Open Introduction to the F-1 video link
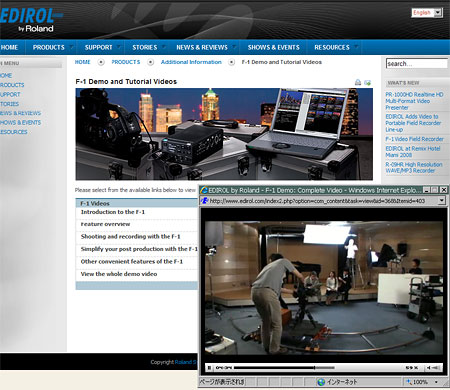Image resolution: width=450 pixels, height=390 pixels. pyautogui.click(x=113, y=212)
